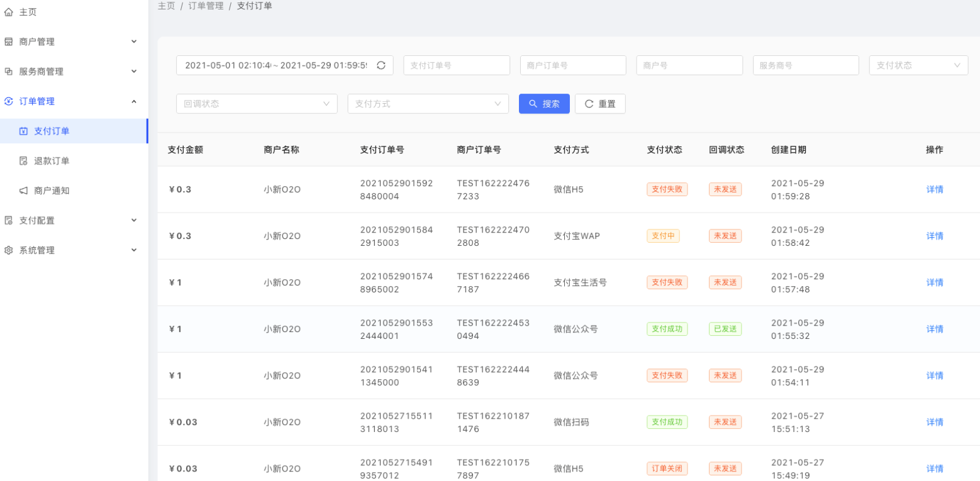The width and height of the screenshot is (980, 481).
Task: Click the 重置 reset button
Action: 600,104
